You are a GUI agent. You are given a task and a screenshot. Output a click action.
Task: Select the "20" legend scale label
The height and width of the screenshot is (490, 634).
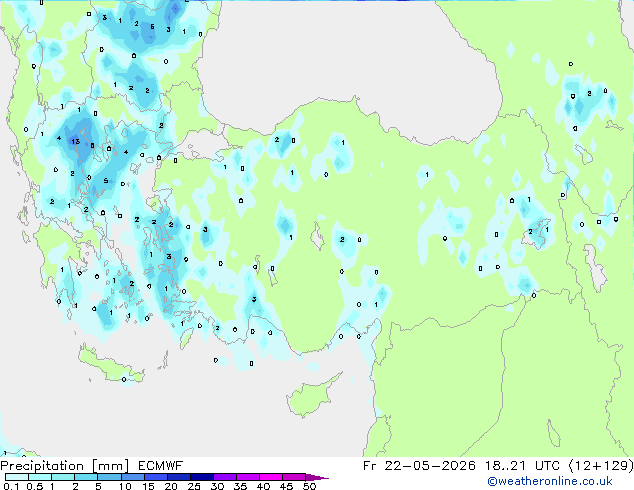[x=171, y=486]
